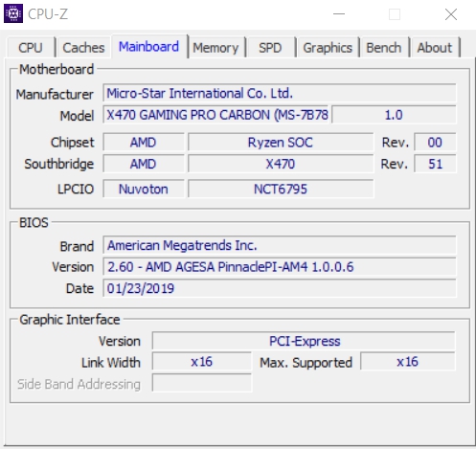Click the Link Width label

pos(111,363)
